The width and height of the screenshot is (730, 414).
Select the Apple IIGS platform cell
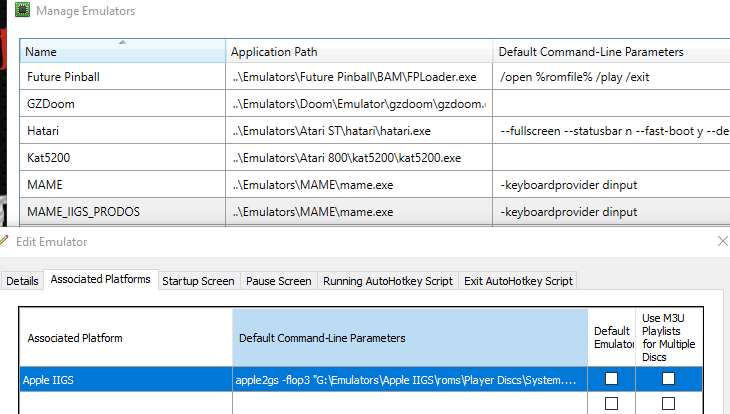click(126, 380)
